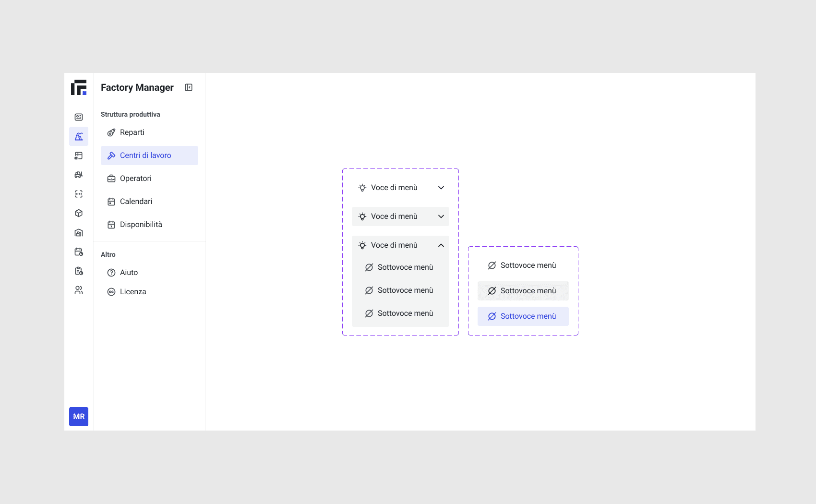816x504 pixels.
Task: Click the Altro section heading
Action: pyautogui.click(x=108, y=254)
